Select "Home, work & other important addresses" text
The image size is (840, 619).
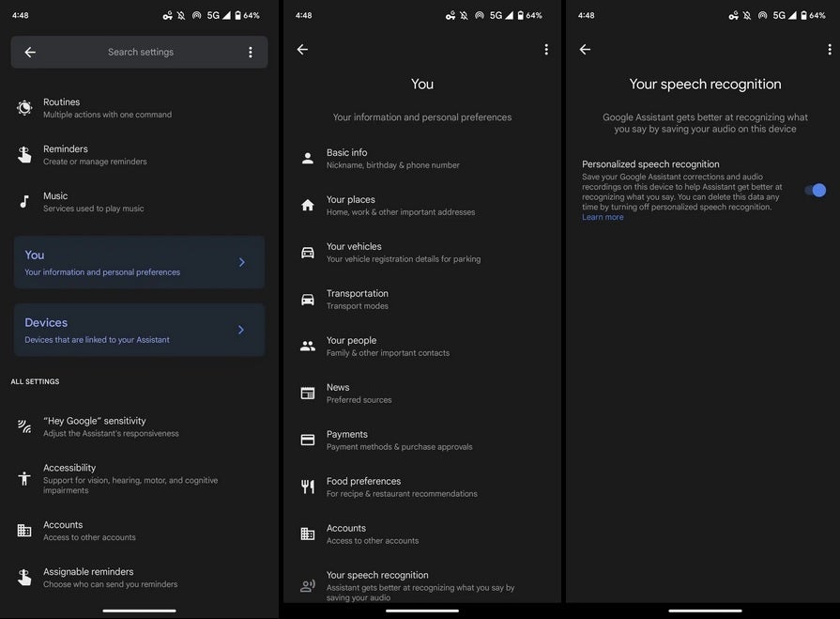(401, 212)
